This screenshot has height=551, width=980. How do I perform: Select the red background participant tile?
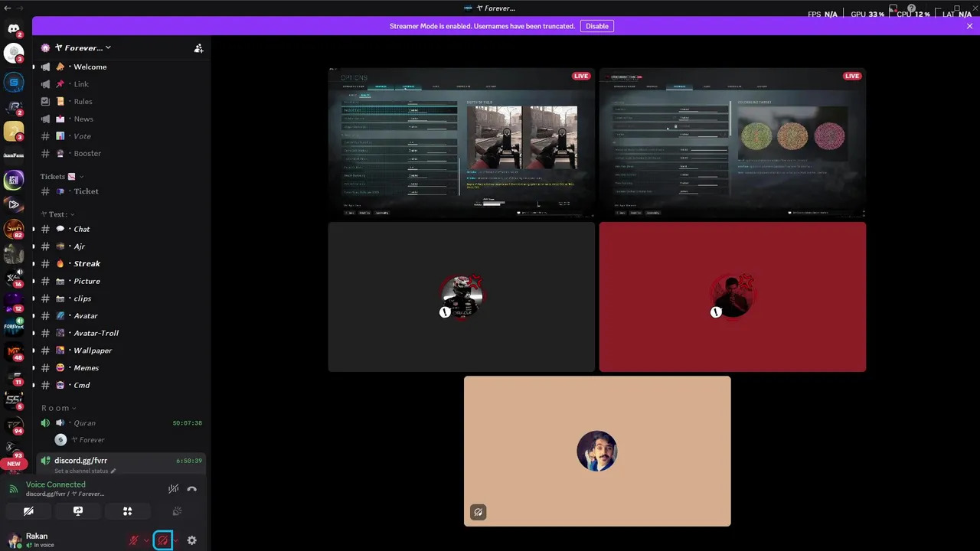733,297
